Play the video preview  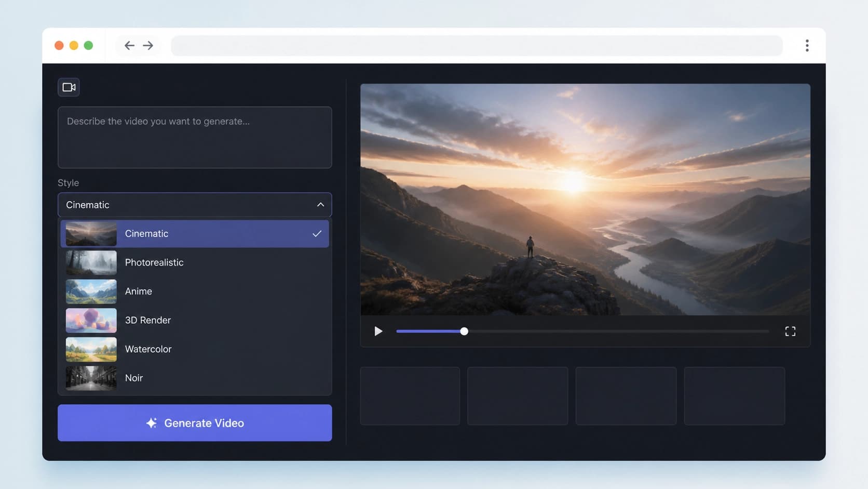click(378, 331)
